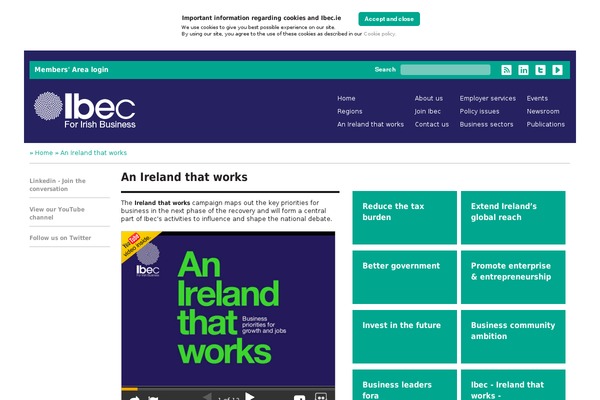Open 'An Ireland that works' nav item
600x400 pixels.
[370, 124]
